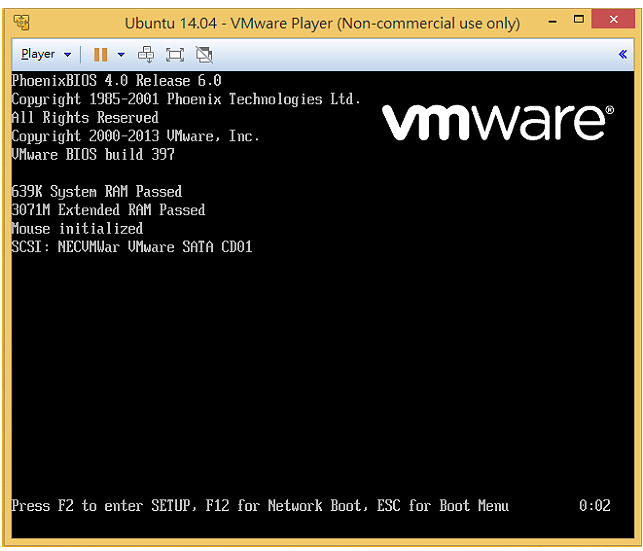Click the 'Copyright 1985-2001 Phoenix Technologies Ltd.' line
This screenshot has height=551, width=643.
186,99
